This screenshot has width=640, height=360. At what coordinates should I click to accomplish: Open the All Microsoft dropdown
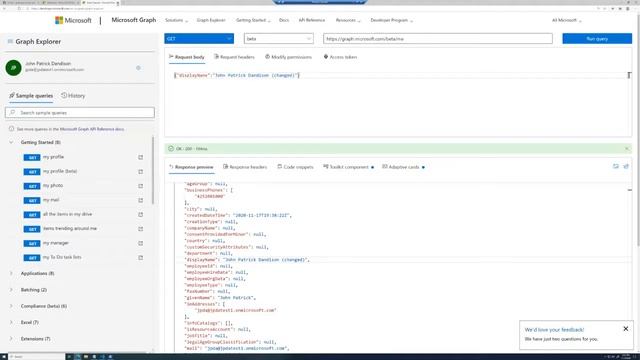567,20
